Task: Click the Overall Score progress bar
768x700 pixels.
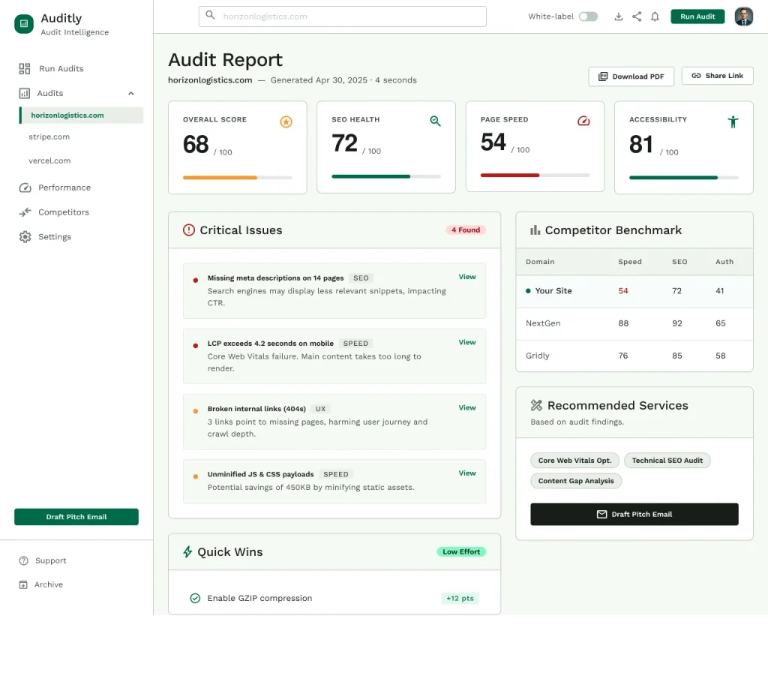Action: pyautogui.click(x=238, y=177)
